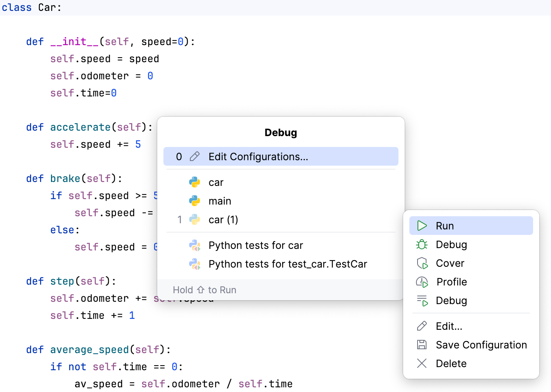The image size is (551, 392).
Task: Click the profiler icon next to Profile
Action: 422,282
